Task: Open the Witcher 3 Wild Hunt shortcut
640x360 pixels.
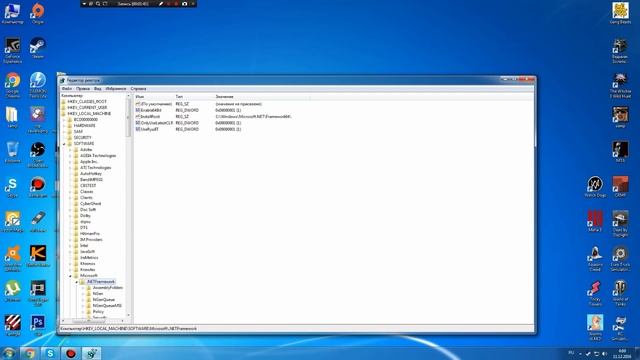Action: pyautogui.click(x=620, y=85)
